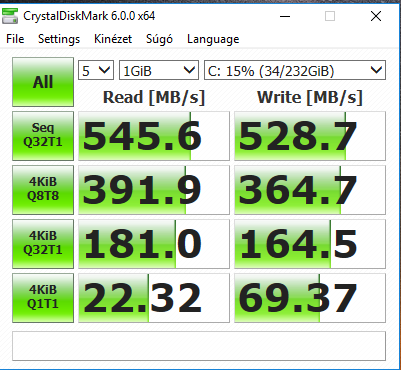Open the drive selector C: 15% dropdown
401x370 pixels.
click(x=295, y=70)
